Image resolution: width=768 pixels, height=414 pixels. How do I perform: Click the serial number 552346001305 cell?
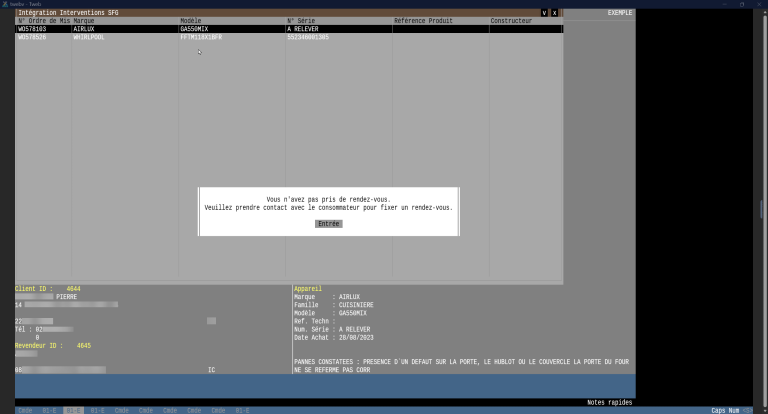point(308,37)
